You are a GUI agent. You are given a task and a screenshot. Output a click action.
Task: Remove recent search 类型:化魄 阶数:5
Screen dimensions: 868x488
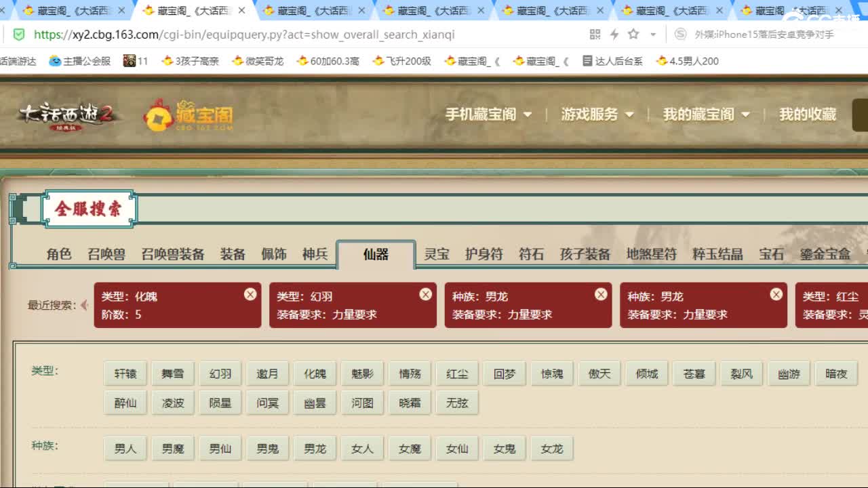250,294
